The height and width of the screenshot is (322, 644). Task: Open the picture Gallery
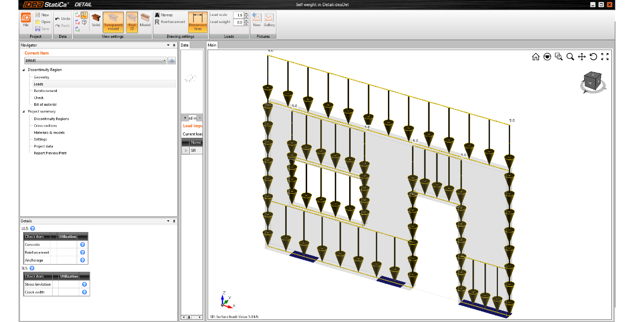coord(269,20)
